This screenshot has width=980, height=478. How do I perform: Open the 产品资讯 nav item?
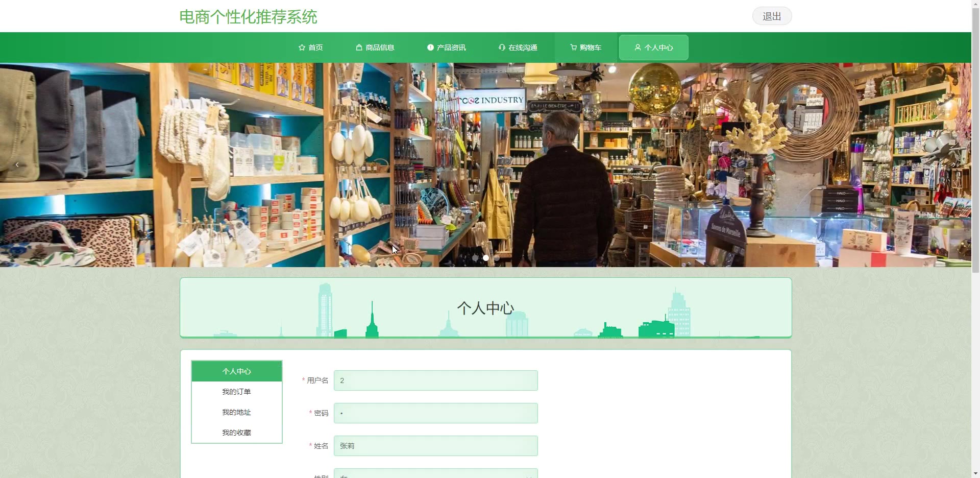click(x=447, y=47)
